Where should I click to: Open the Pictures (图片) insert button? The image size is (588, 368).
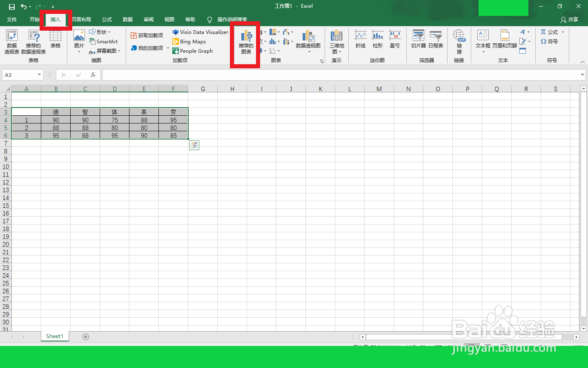tap(79, 42)
